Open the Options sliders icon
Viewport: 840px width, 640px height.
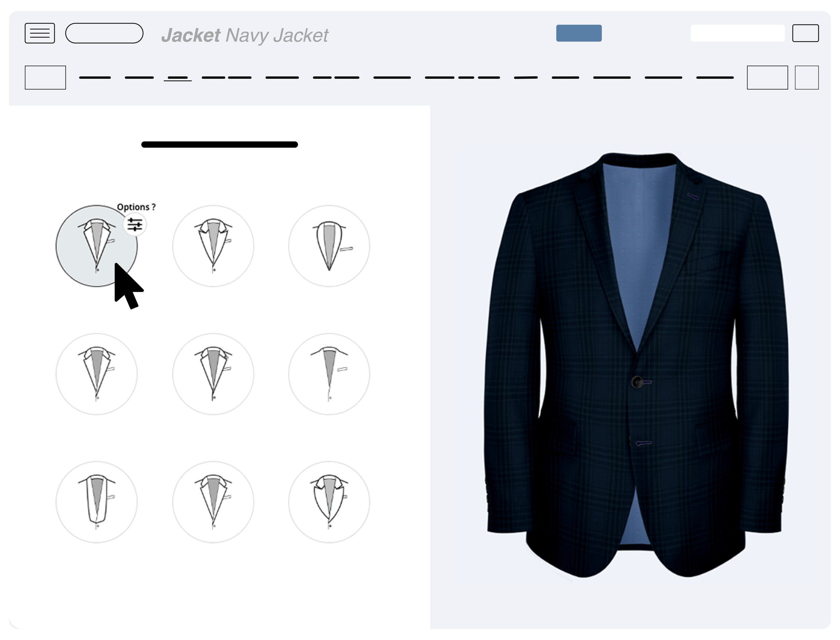(x=135, y=225)
